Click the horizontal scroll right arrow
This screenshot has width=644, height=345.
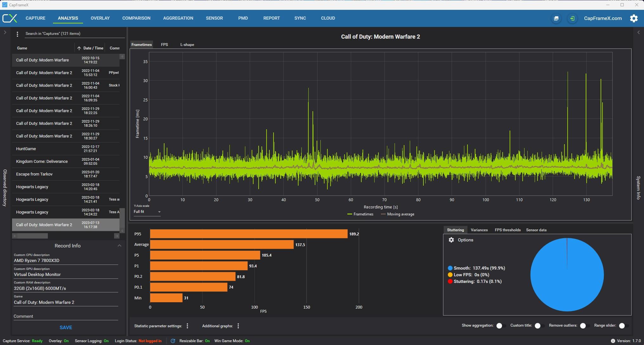(117, 236)
